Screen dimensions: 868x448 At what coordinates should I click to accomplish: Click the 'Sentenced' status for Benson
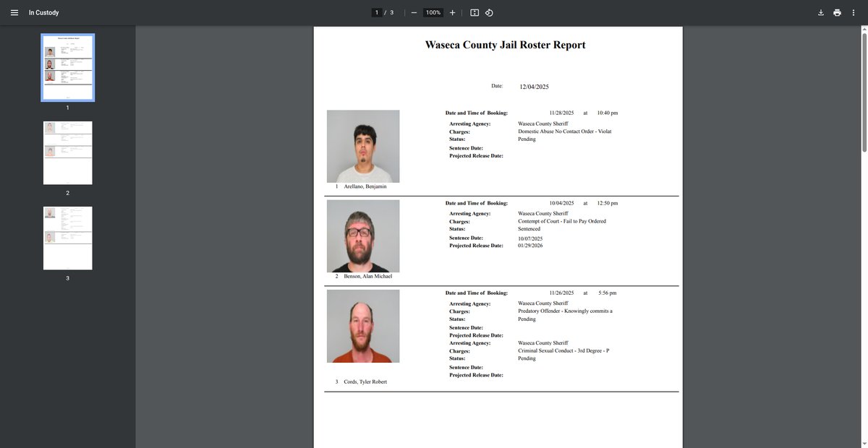[x=529, y=229]
